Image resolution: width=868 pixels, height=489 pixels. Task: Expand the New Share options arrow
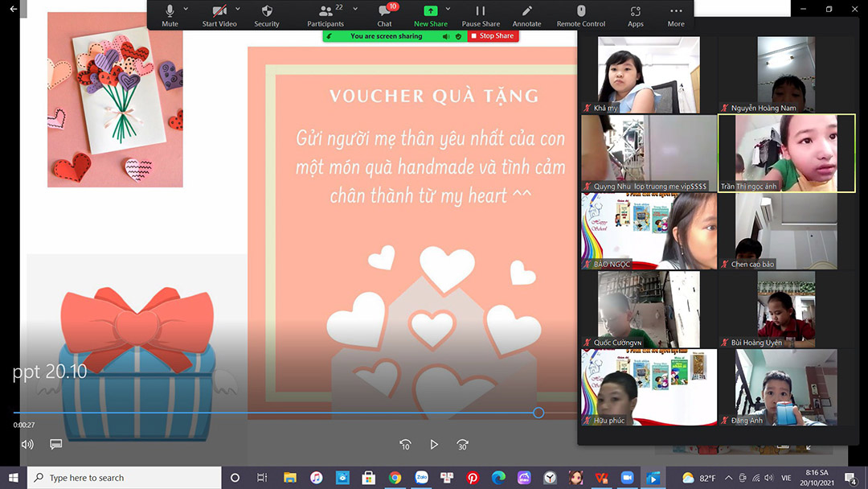[447, 9]
